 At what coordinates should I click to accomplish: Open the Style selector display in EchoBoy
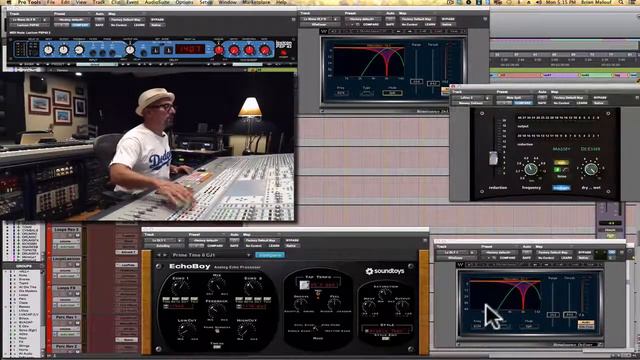click(x=386, y=331)
